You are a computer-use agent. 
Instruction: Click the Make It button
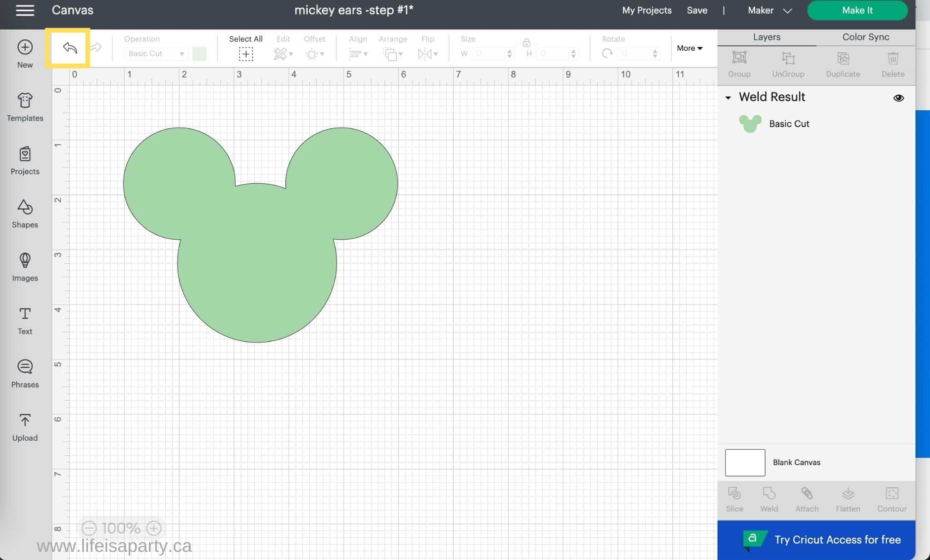[x=858, y=10]
